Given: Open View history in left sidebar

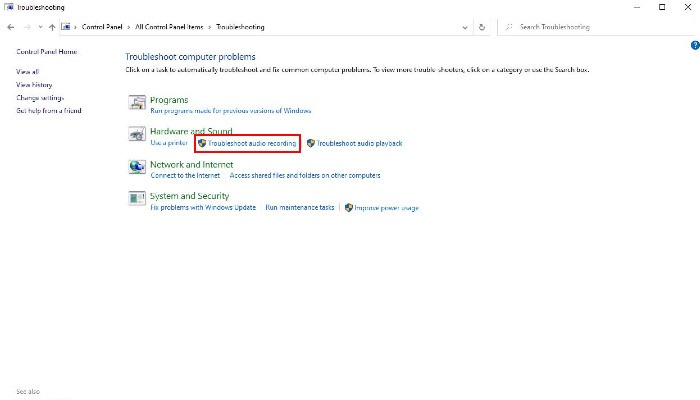Looking at the screenshot, I should coord(34,85).
